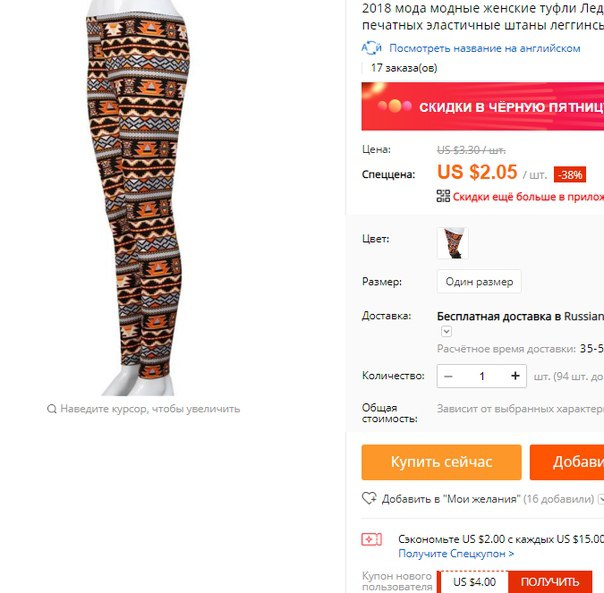Select the "Один размер" size option
The height and width of the screenshot is (593, 604).
click(x=479, y=281)
